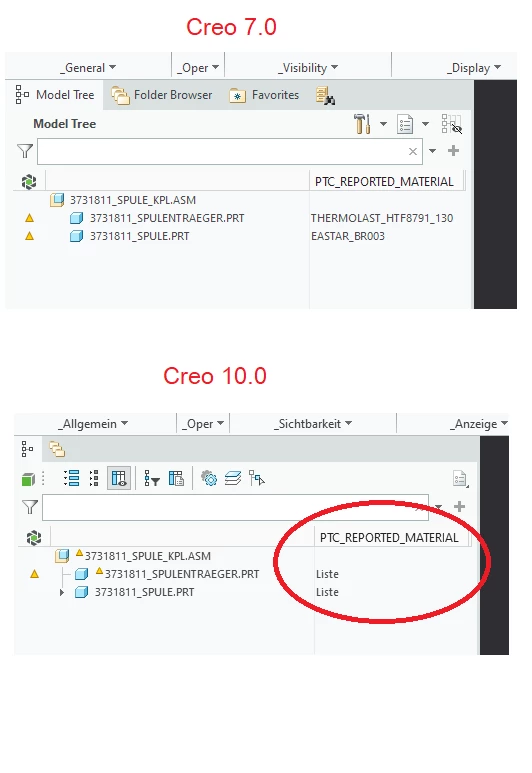This screenshot has height=773, width=532.
Task: Select 3731811_SPULENTRAEGER.PRT in Creo 7.0 tree
Action: pos(167,218)
